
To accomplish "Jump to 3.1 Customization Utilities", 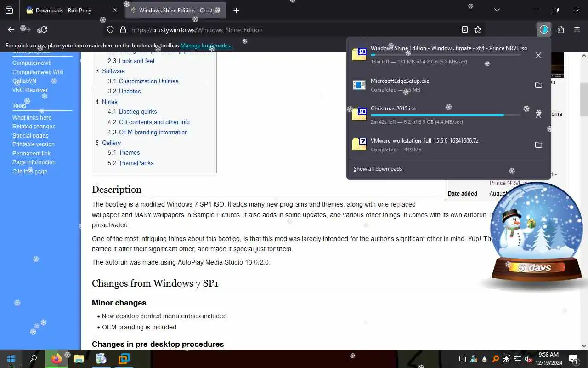I will point(143,81).
